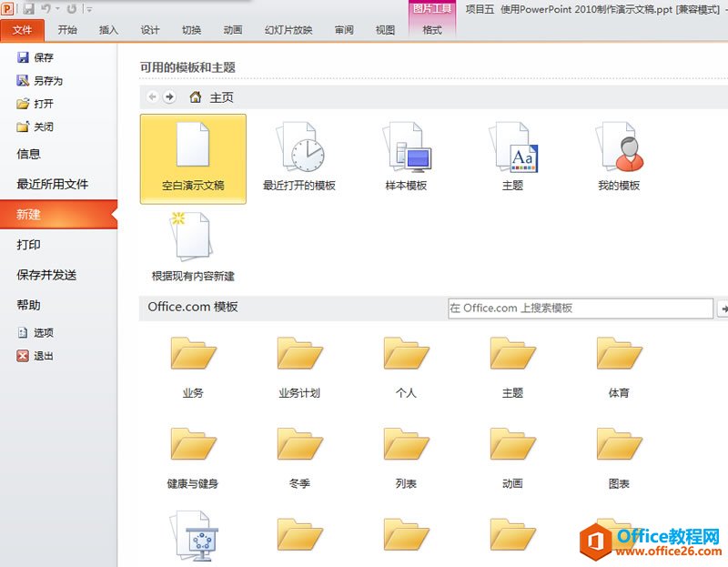Open the 格式 tab under 图片工具

432,29
